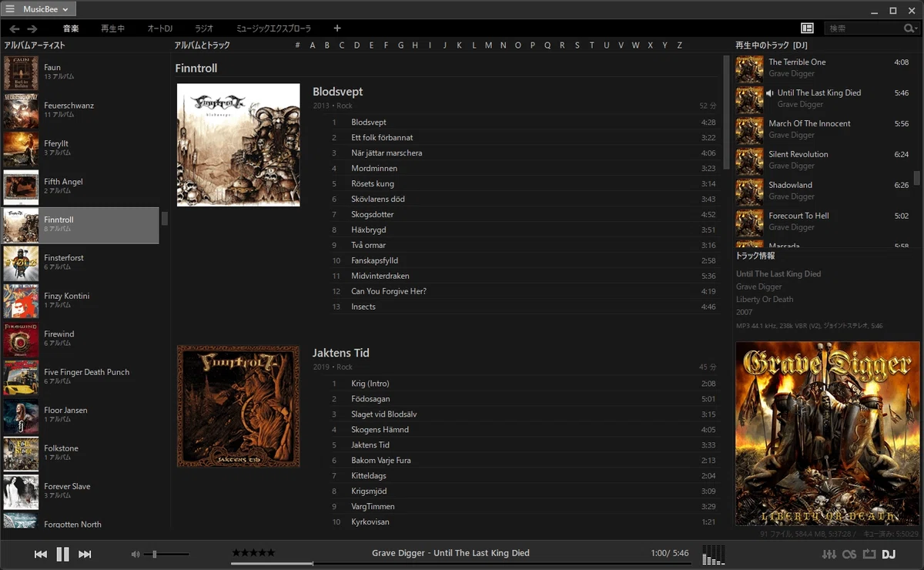Viewport: 924px width, 570px height.
Task: Open the ミュージックエクスプローラ tab
Action: [274, 28]
